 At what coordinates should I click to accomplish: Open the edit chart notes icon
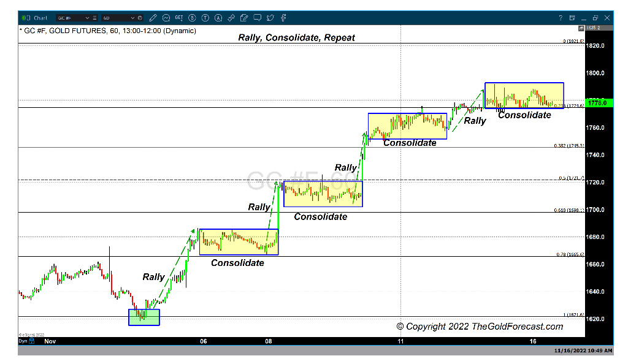[244, 18]
